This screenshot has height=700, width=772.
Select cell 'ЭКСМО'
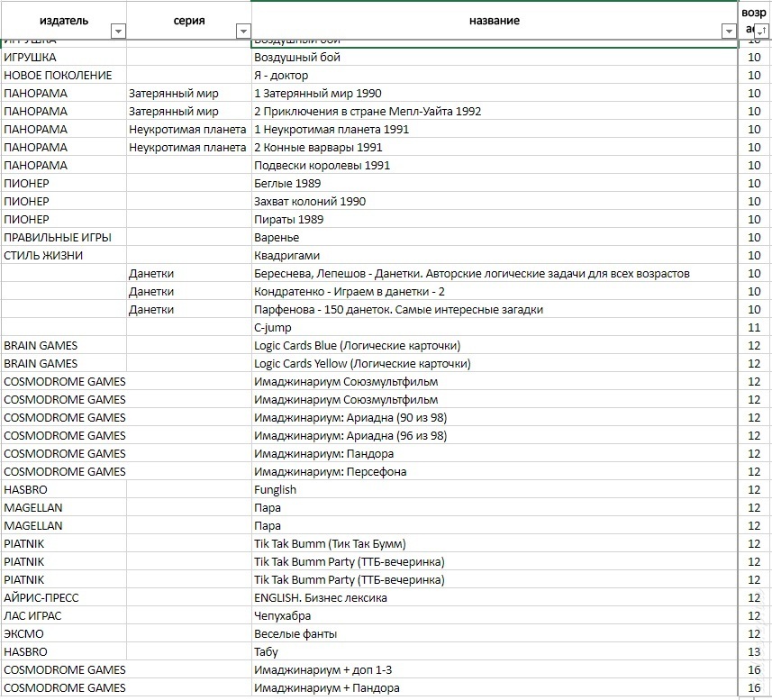point(64,634)
